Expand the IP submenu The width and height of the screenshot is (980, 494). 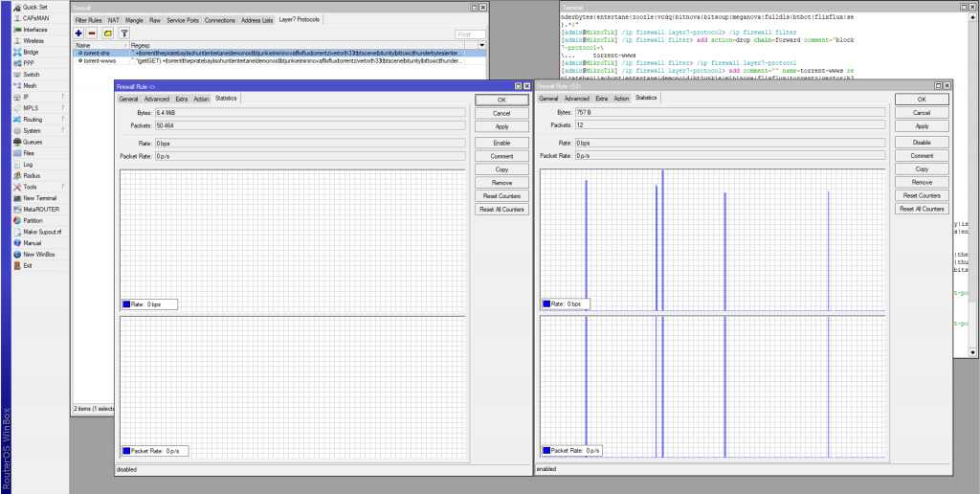coord(29,97)
